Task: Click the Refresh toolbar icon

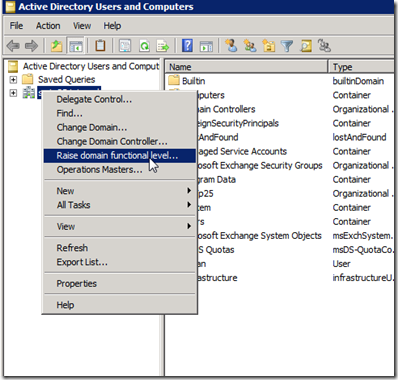Action: click(x=144, y=46)
